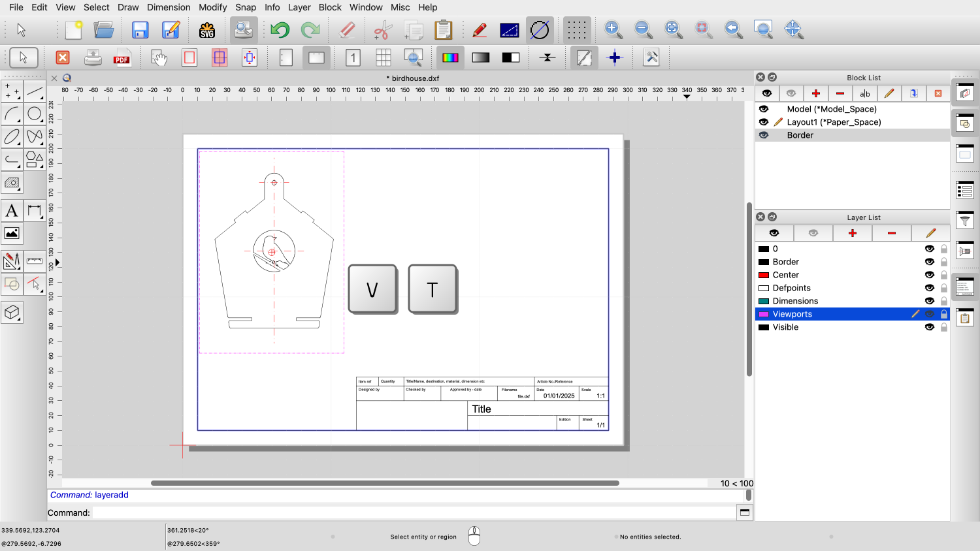Toggle visibility of the Model block
The height and width of the screenshot is (551, 980).
pos(764,109)
